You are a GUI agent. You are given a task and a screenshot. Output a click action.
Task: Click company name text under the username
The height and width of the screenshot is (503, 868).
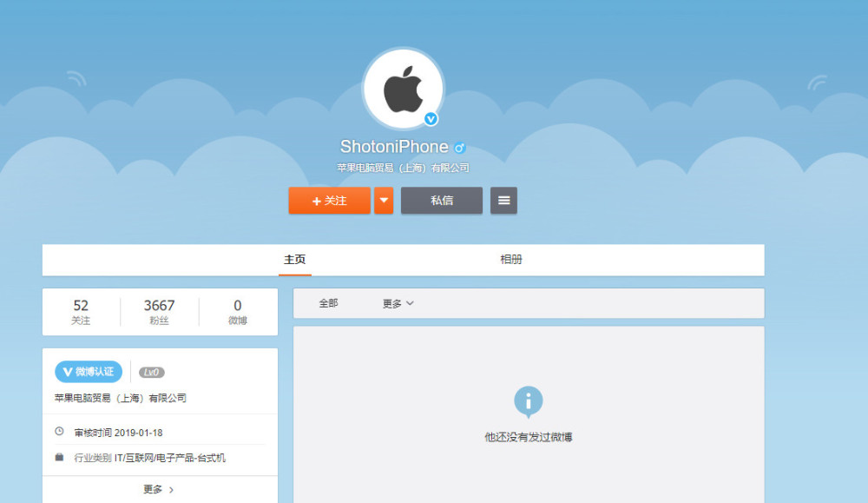(x=403, y=168)
